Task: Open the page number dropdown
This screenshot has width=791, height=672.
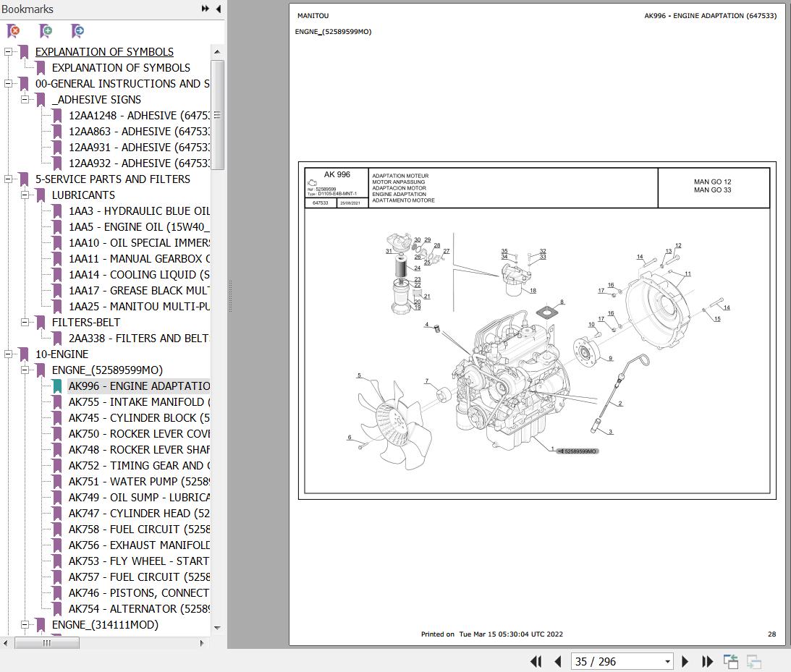Action: pyautogui.click(x=667, y=661)
